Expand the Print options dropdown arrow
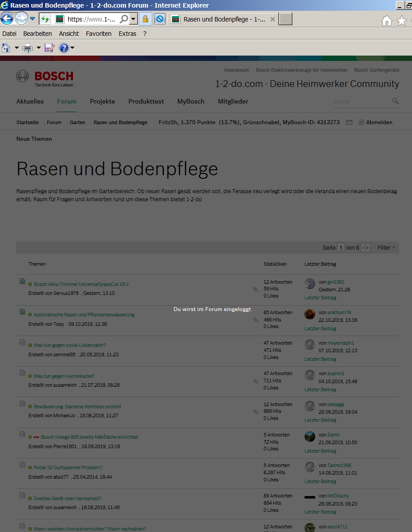The image size is (412, 532). pos(39,48)
